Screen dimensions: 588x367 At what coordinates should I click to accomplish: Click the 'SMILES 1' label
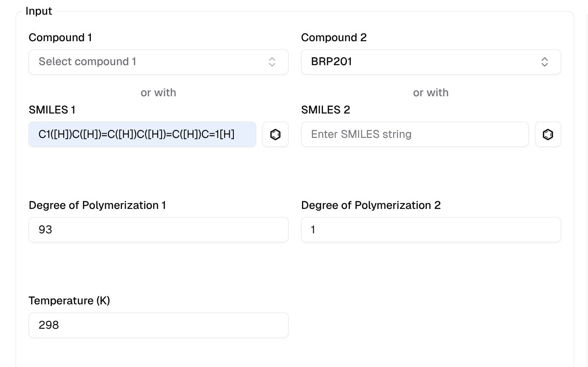pyautogui.click(x=52, y=110)
